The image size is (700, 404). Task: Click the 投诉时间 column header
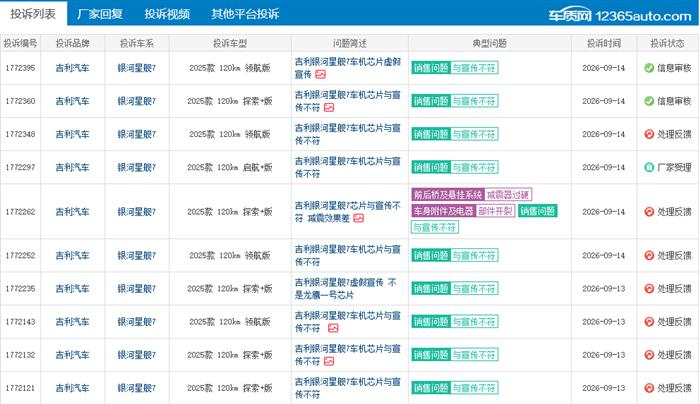[x=604, y=43]
